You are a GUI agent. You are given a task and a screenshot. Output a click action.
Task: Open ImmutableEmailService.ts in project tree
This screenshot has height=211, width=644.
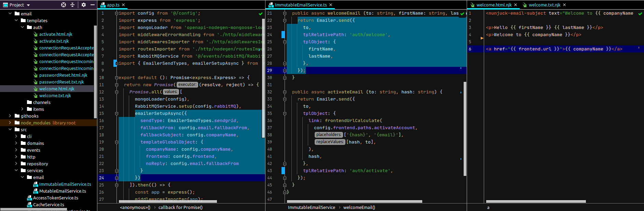tap(65, 184)
